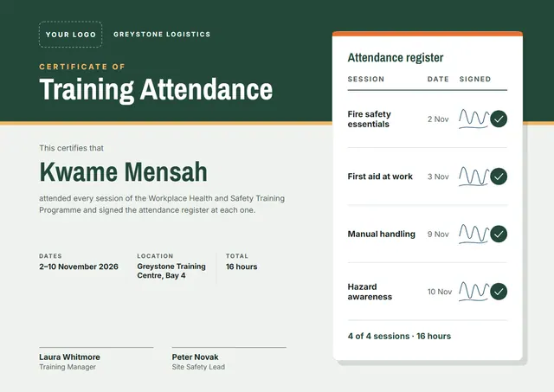This screenshot has height=392, width=554.
Task: Select the 16 hours total value
Action: (x=242, y=267)
